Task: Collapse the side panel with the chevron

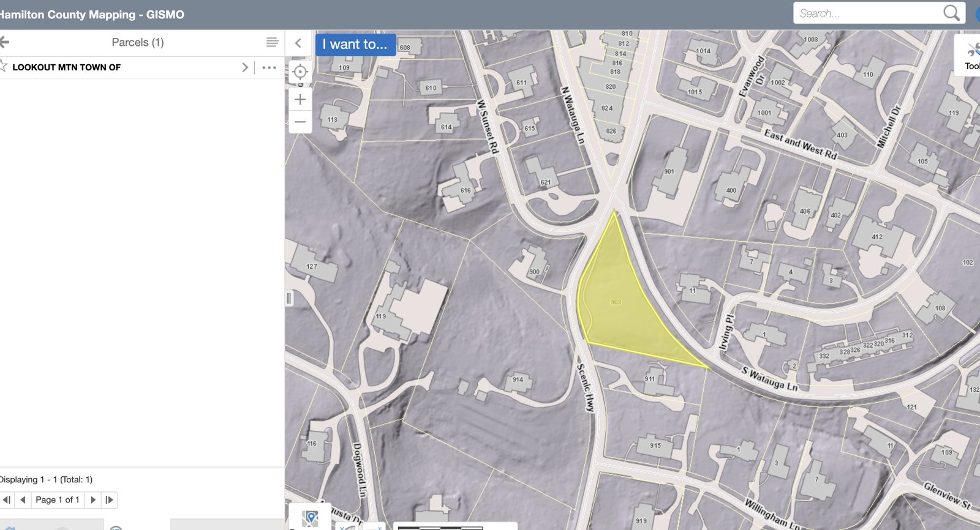Action: (x=298, y=43)
